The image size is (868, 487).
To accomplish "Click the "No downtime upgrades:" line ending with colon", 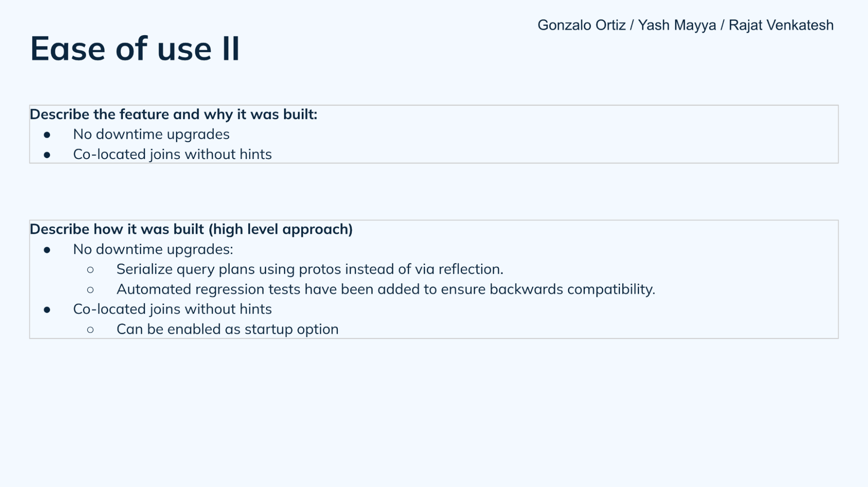I will coord(153,249).
